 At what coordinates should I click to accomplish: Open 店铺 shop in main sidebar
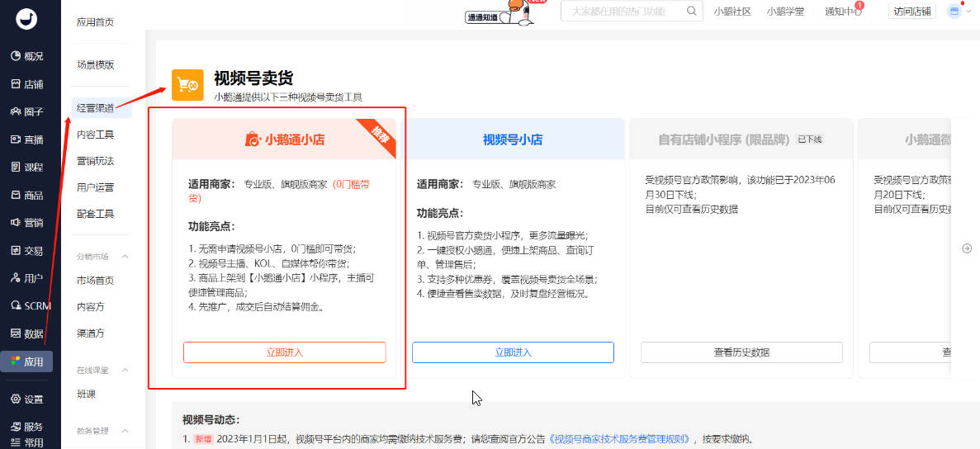click(x=27, y=84)
